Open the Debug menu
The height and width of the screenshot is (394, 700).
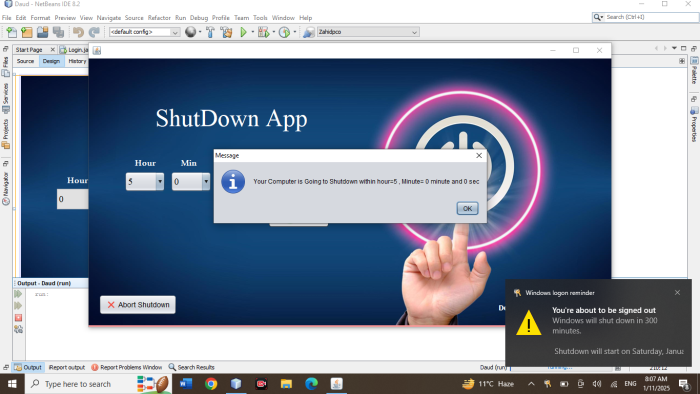[199, 18]
